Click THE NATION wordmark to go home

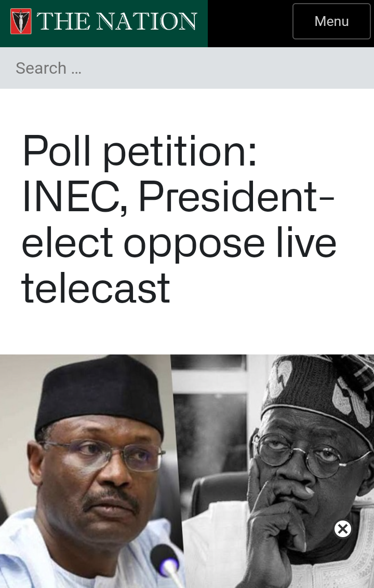[117, 21]
